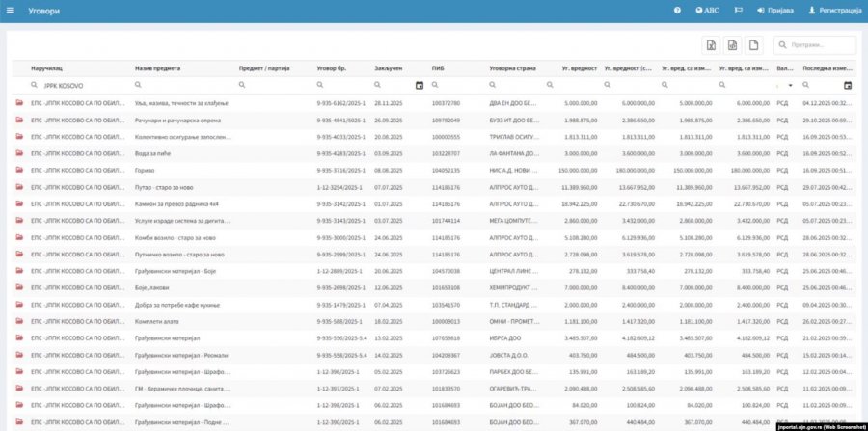Click the blank document export icon
The image size is (868, 431).
pyautogui.click(x=754, y=45)
